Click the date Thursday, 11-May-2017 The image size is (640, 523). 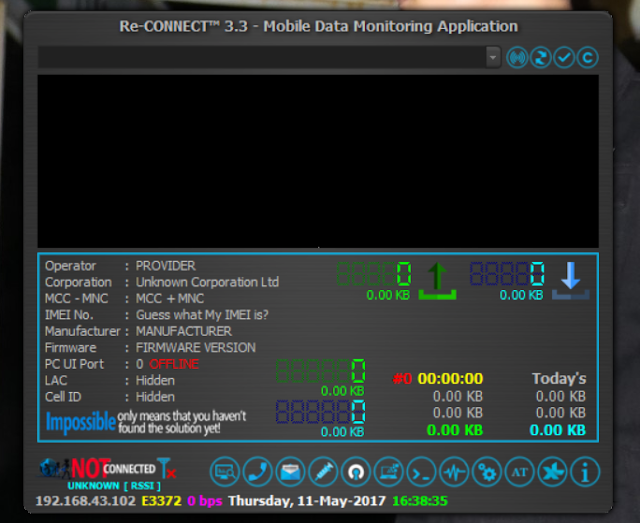click(x=307, y=501)
